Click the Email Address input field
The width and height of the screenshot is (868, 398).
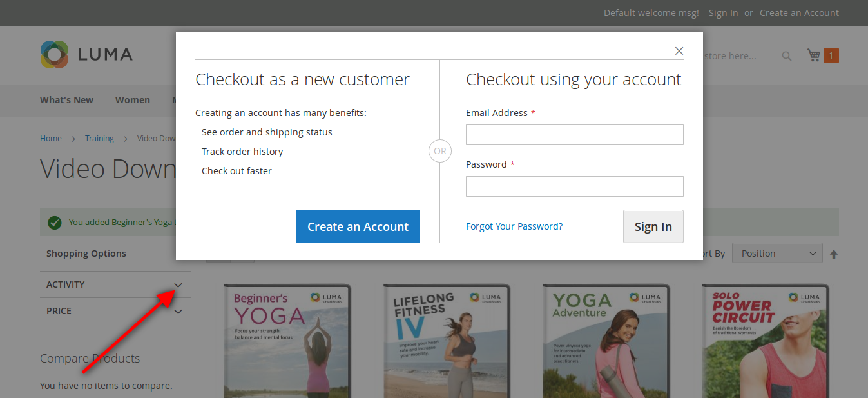[x=574, y=134]
